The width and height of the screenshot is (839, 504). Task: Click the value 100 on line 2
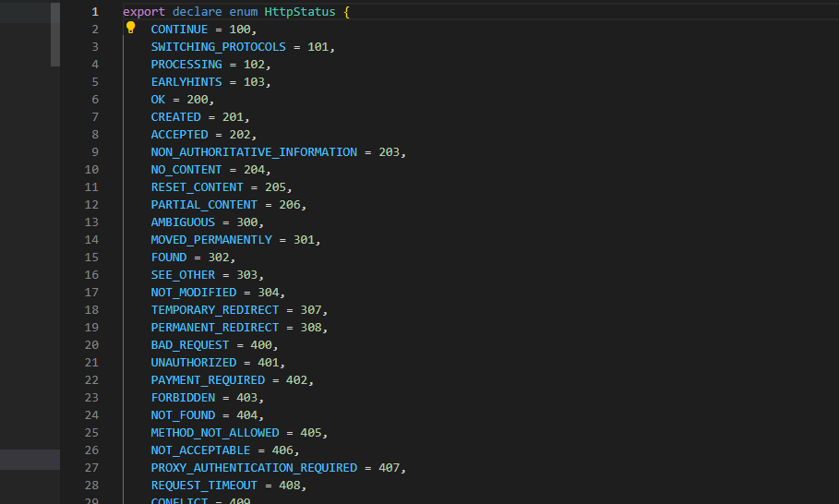[x=240, y=30]
